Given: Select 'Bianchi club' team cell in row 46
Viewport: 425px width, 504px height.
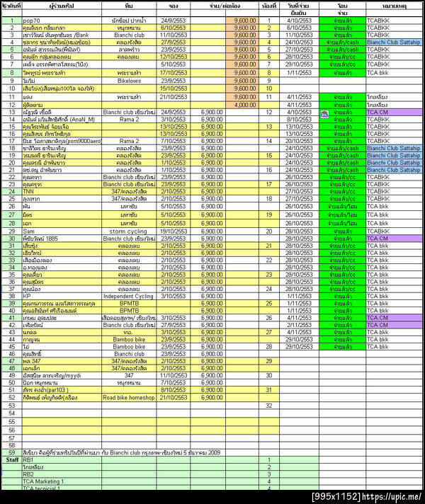Looking at the screenshot, I should tap(129, 354).
